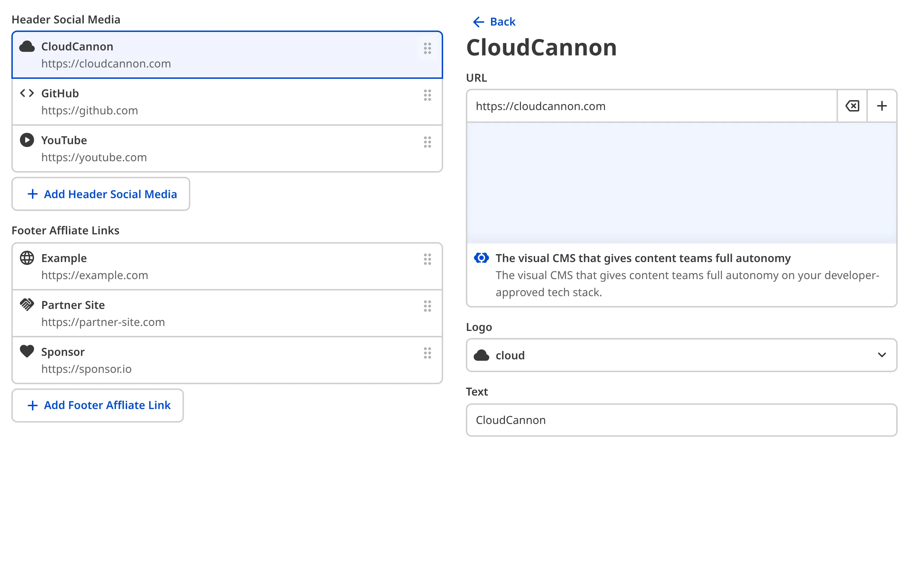This screenshot has height=588, width=909.
Task: Click the globe icon next to Example
Action: [27, 258]
